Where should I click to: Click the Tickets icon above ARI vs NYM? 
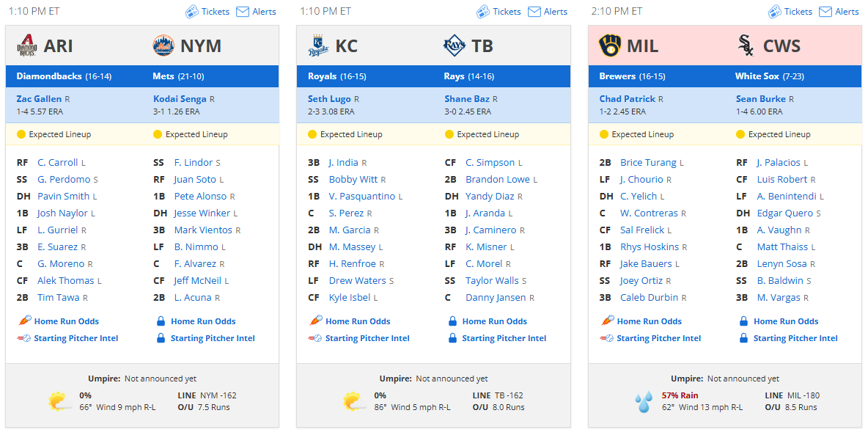pyautogui.click(x=191, y=12)
